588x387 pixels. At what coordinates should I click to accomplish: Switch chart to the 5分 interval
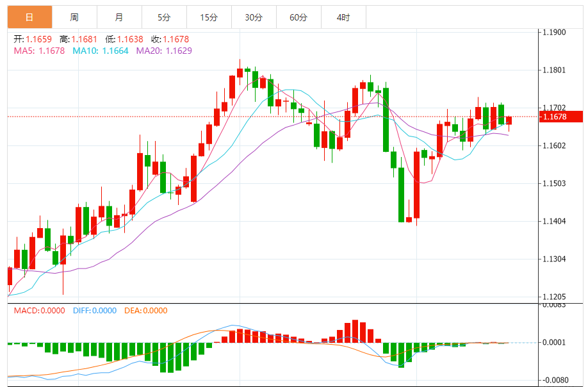(164, 17)
